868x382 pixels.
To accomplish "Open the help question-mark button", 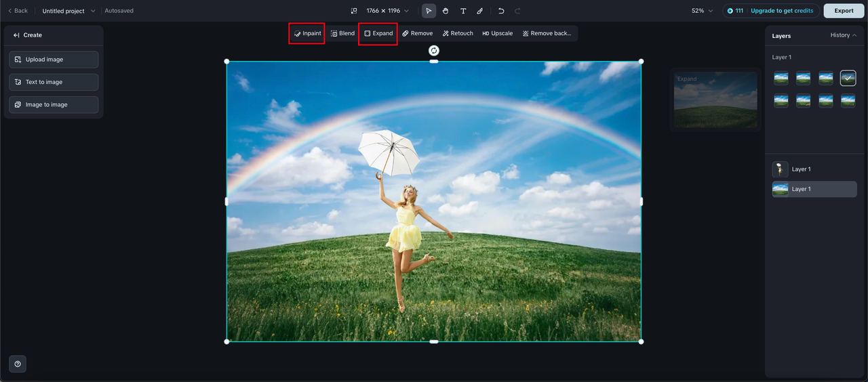I will pos(18,364).
